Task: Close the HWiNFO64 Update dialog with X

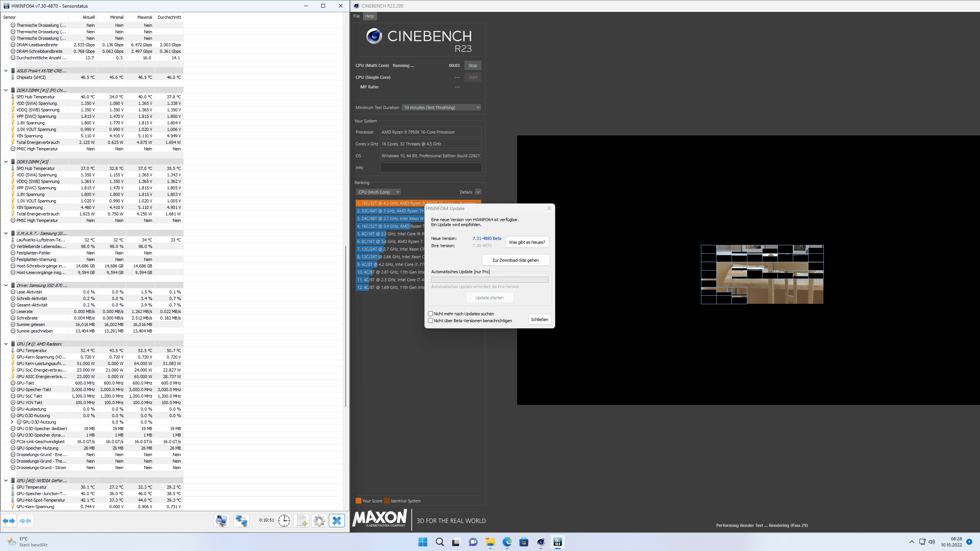Action: (x=549, y=208)
